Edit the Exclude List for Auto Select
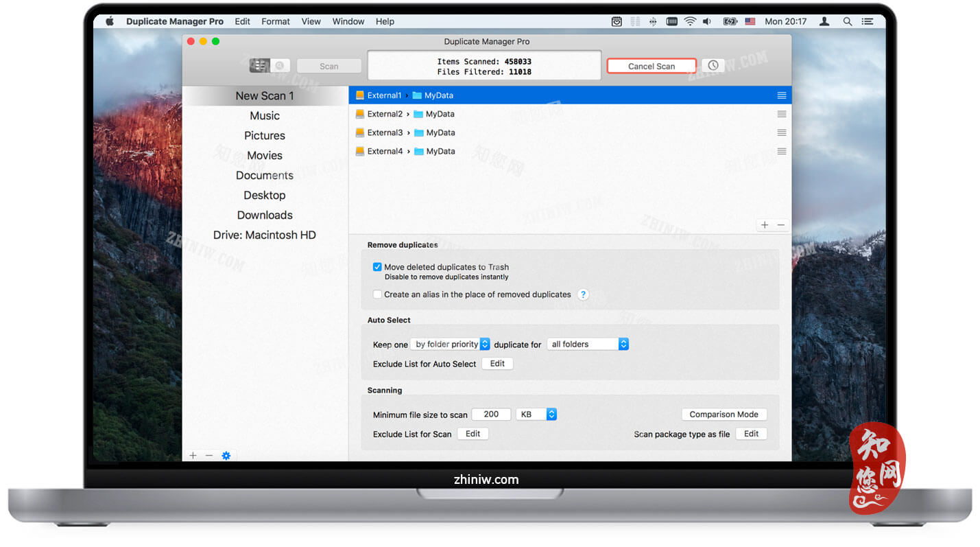Screen dimensions: 980x547 497,364
